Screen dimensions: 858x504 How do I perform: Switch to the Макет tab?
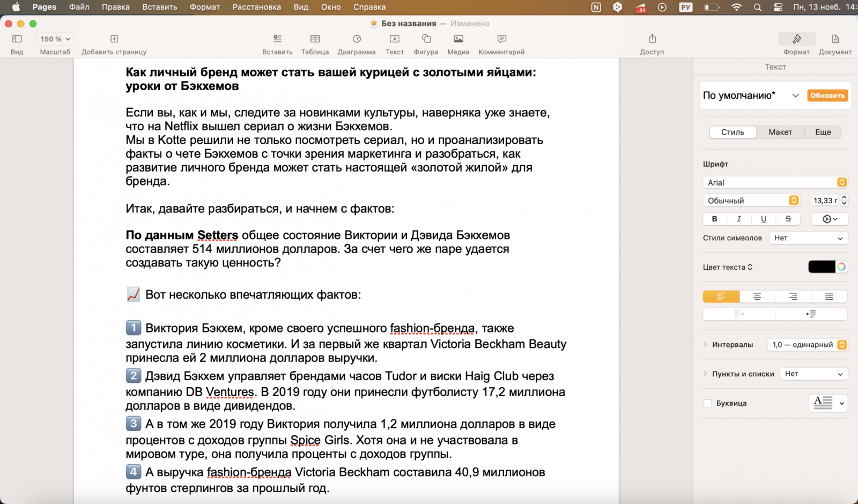(x=780, y=132)
